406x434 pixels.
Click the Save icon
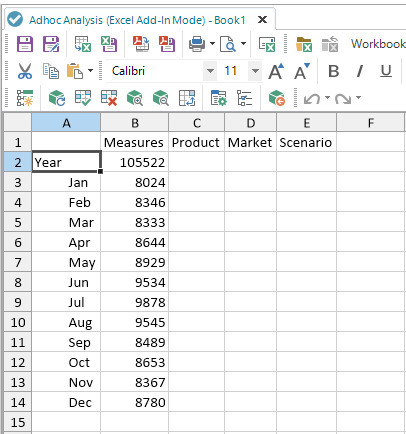point(25,44)
